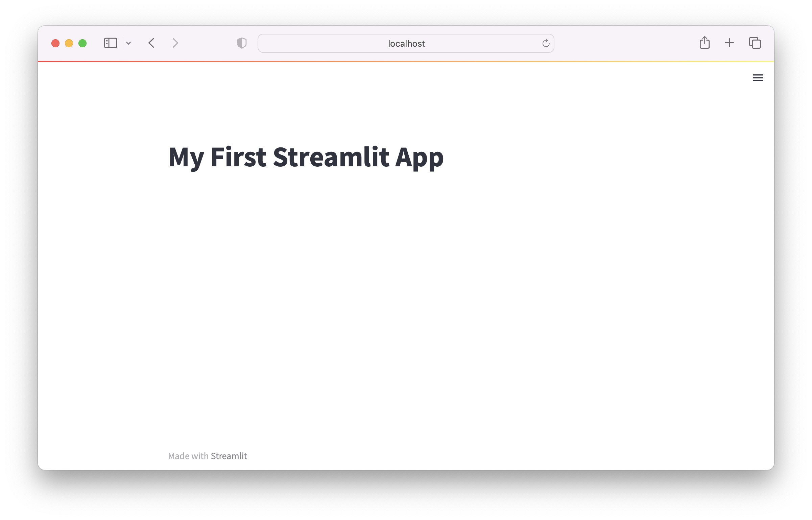Focus the localhost address bar
This screenshot has height=520, width=812.
click(406, 44)
